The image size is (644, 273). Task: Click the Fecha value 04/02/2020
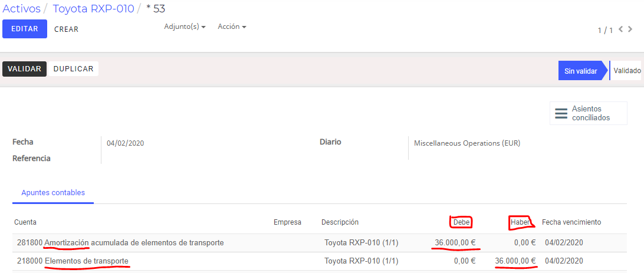tap(125, 143)
